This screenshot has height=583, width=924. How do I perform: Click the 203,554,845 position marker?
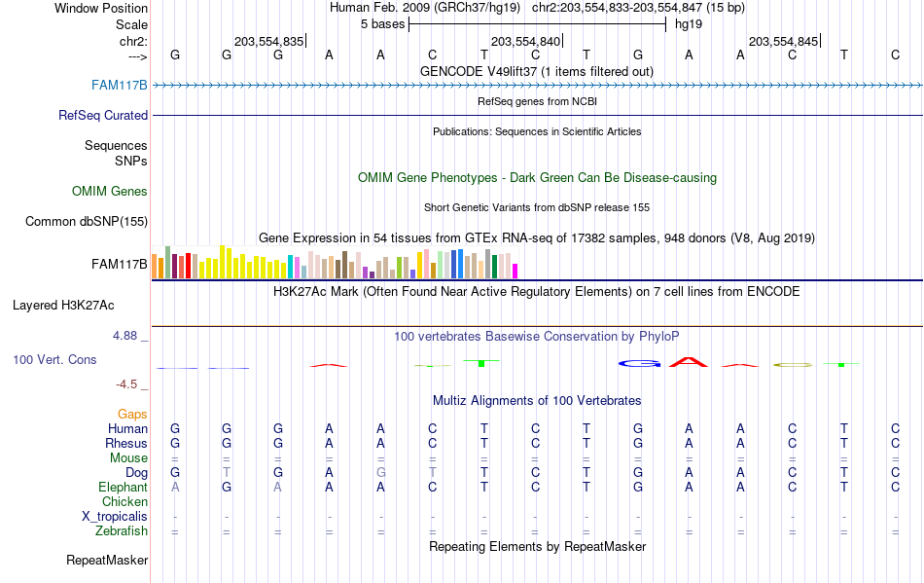coord(784,41)
